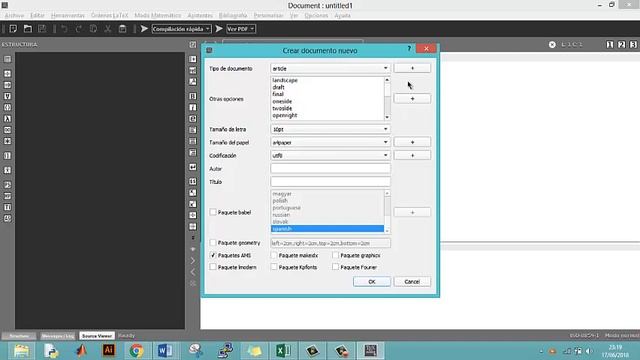Click the Otras opciones list scroll-down arrow
The image size is (640, 360).
click(x=387, y=118)
